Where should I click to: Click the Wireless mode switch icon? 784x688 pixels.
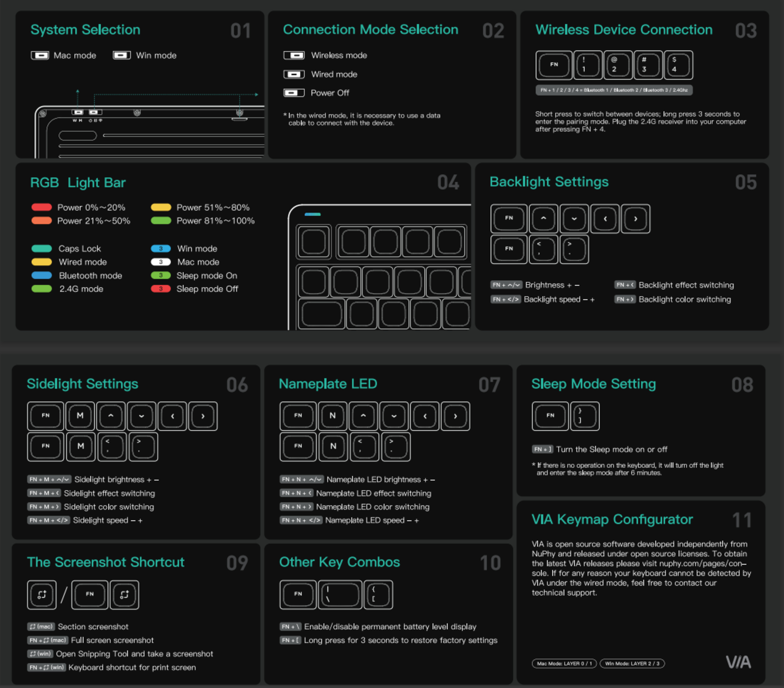294,55
